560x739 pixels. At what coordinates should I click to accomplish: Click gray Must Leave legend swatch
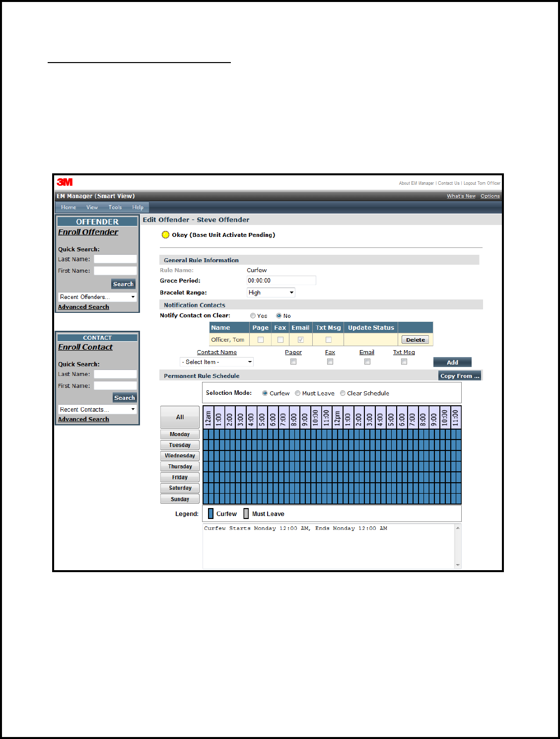[x=246, y=514]
